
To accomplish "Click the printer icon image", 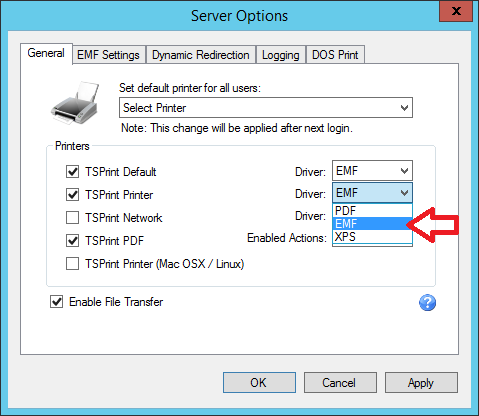I will 75,102.
